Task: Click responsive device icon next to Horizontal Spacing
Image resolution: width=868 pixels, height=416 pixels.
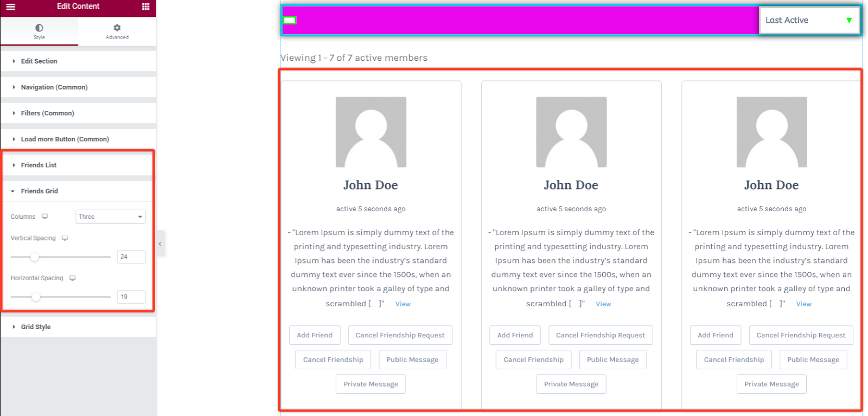Action: point(73,278)
